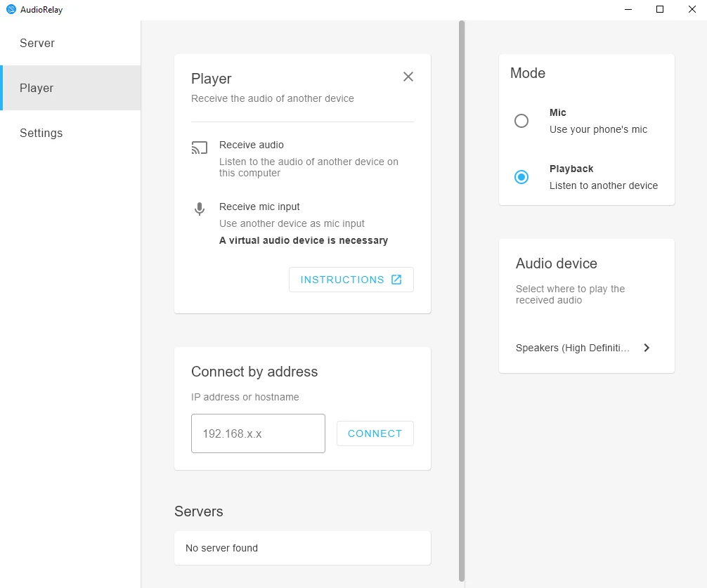Screen dimensions: 707x588
Task: Click the "Use your phone's mic" description
Action: (598, 129)
